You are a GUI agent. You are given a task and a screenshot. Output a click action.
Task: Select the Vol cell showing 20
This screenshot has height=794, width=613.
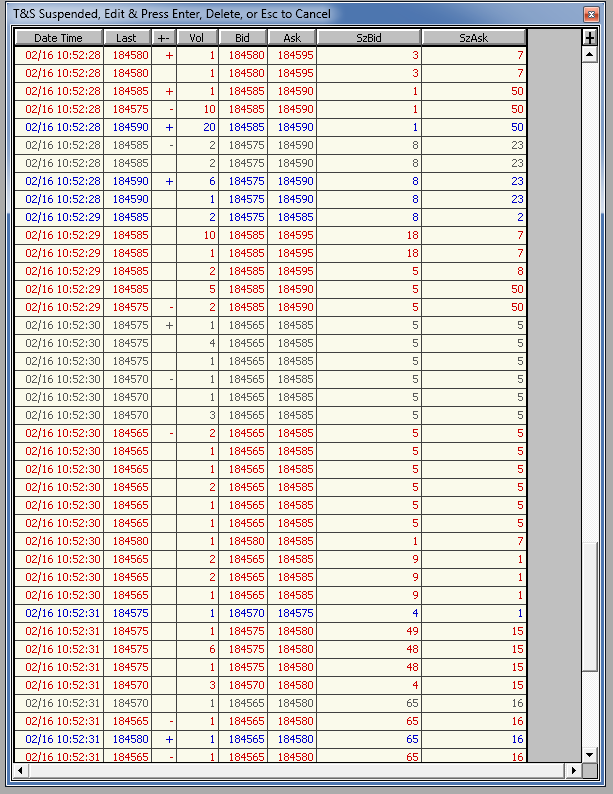click(x=197, y=127)
